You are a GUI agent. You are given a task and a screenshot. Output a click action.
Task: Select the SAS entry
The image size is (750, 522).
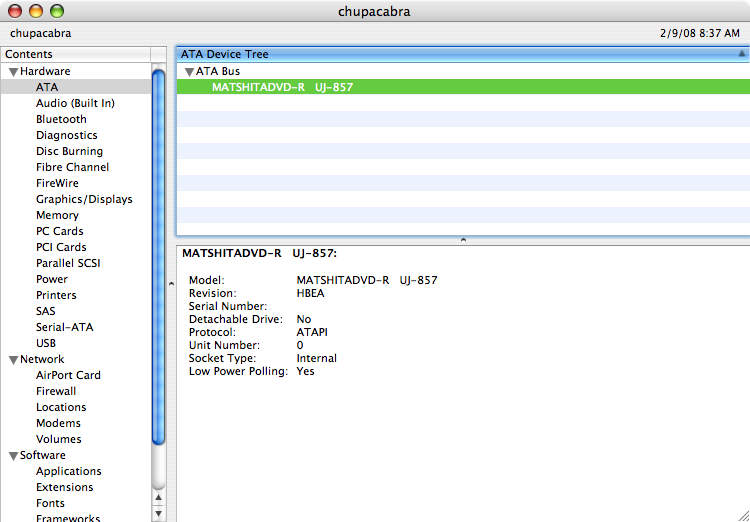(45, 311)
